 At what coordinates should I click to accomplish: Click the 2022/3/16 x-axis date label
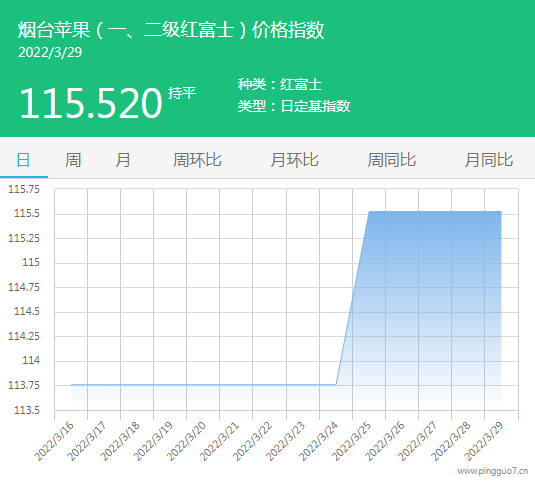[54, 441]
